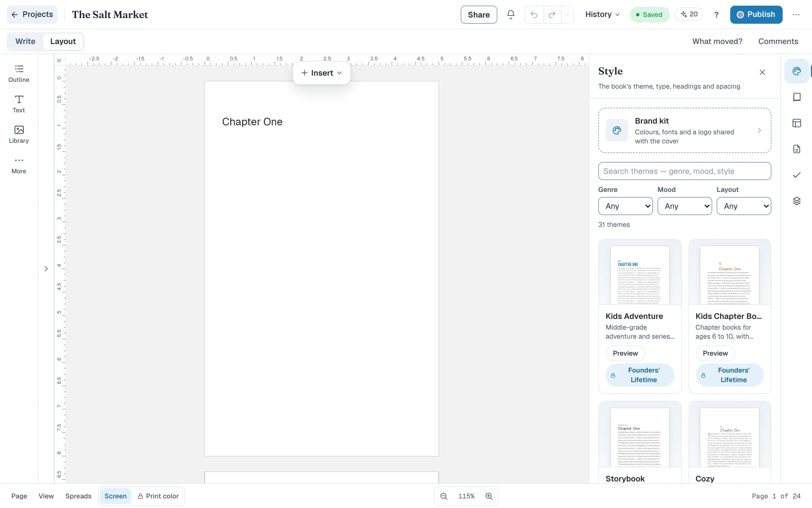Image resolution: width=812 pixels, height=508 pixels.
Task: Open the Spreads menu in bottom bar
Action: [x=78, y=496]
